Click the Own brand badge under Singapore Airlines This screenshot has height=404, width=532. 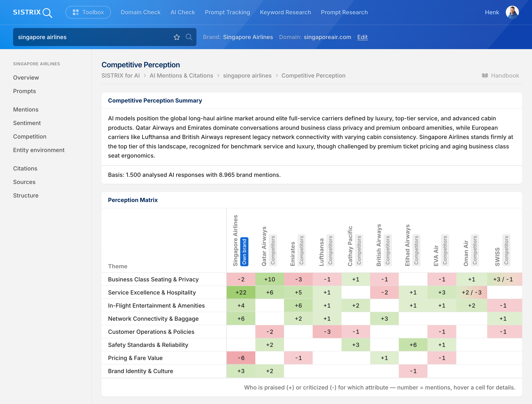click(244, 252)
